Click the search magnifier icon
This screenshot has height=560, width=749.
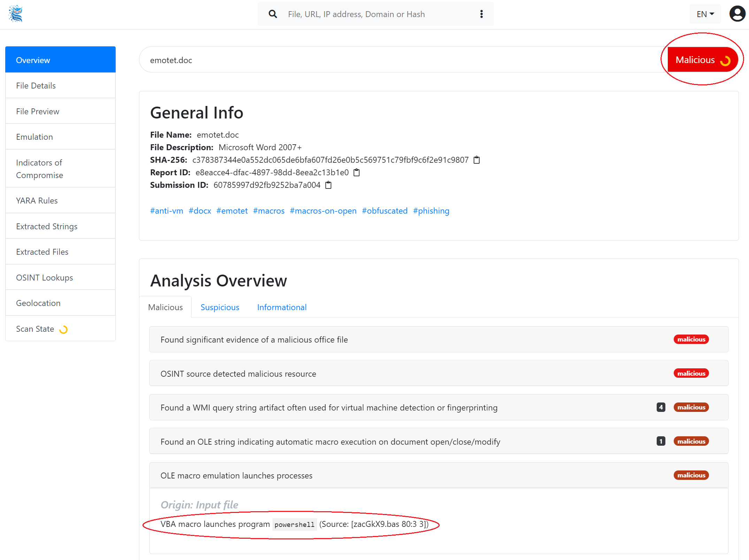(x=273, y=14)
